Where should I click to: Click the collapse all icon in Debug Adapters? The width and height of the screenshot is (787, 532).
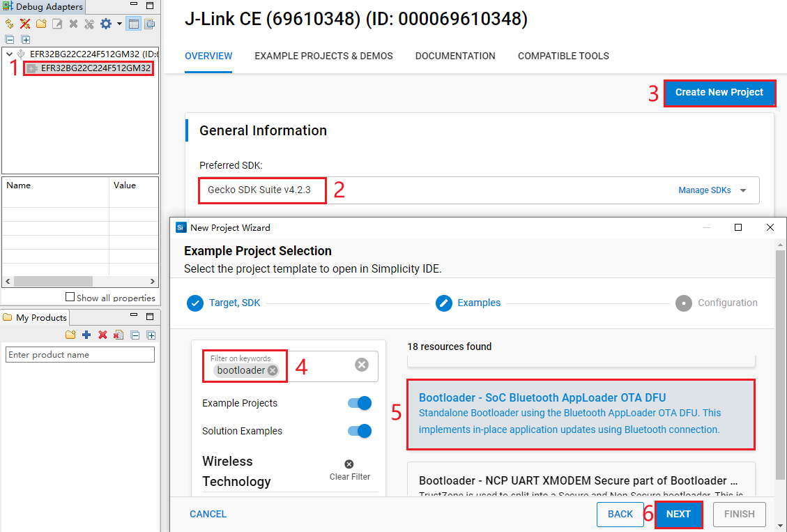pos(9,40)
